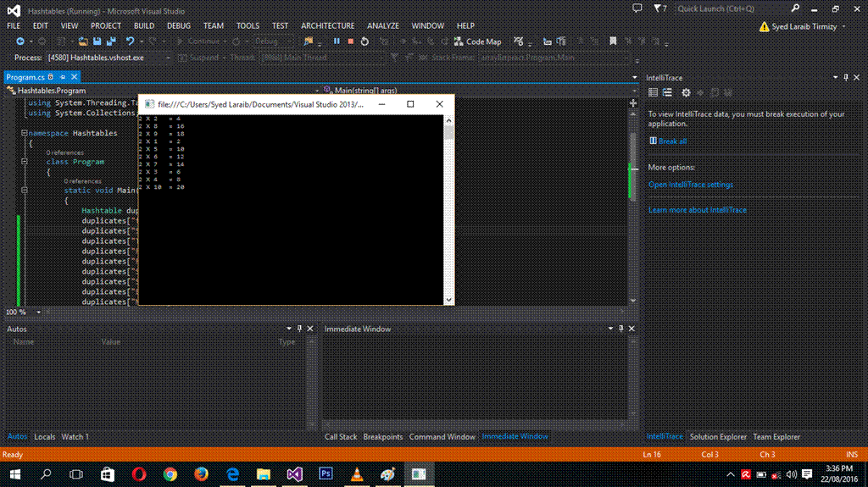Open the IntelliTrace settings gear icon
The width and height of the screenshot is (868, 487).
tap(686, 92)
